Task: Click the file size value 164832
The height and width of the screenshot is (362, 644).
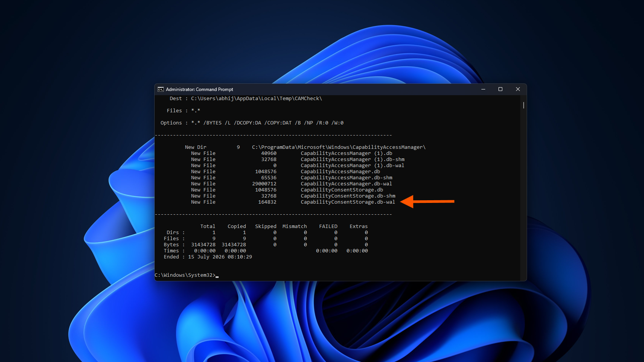Action: 267,202
